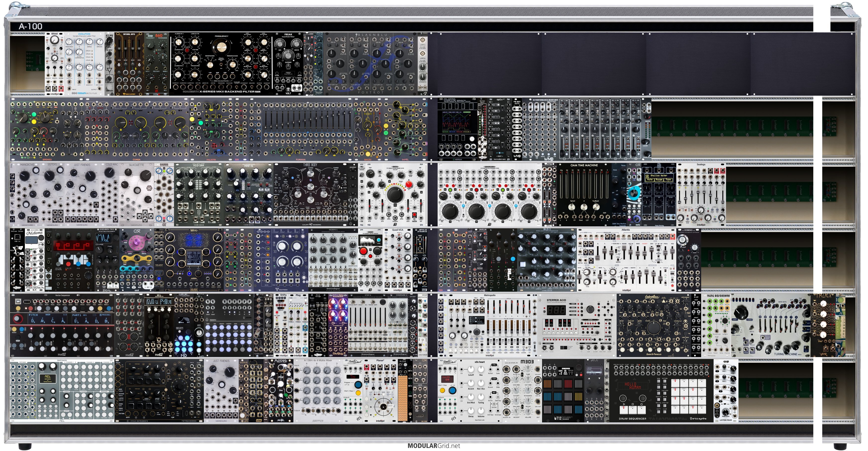This screenshot has height=451, width=868.
Task: Select the Cwejman VCO-2RM module
Action: 199,195
